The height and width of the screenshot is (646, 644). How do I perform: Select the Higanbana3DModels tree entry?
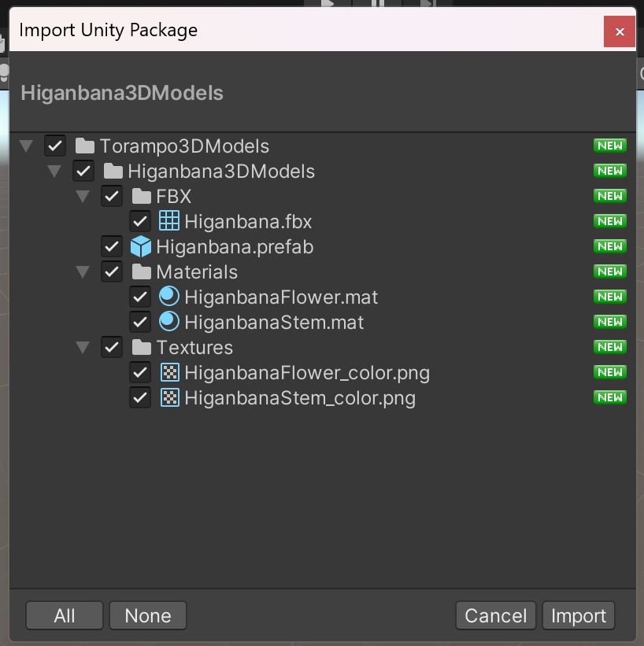tap(220, 172)
